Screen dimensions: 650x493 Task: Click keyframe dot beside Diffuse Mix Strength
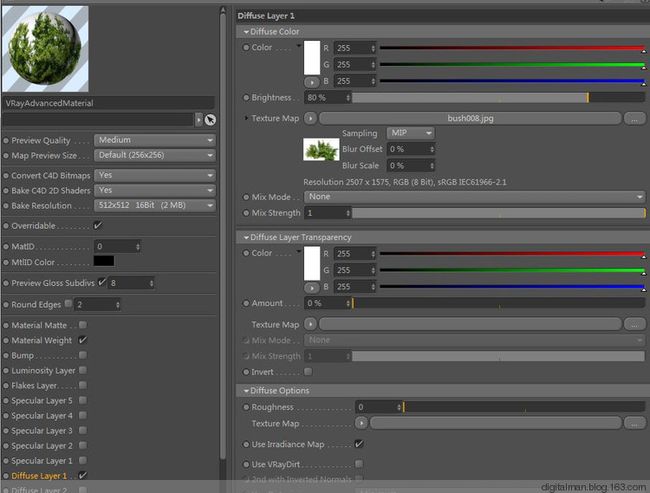coord(246,213)
